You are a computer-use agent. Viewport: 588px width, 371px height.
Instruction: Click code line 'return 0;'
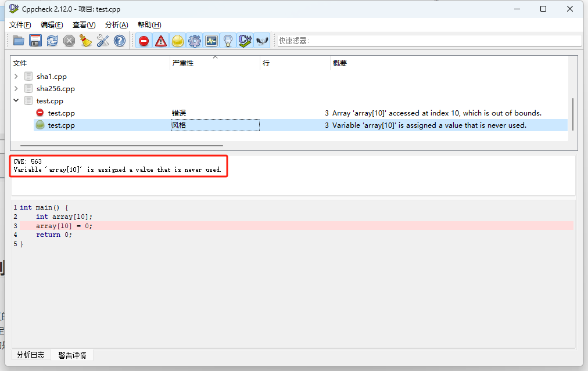point(54,235)
